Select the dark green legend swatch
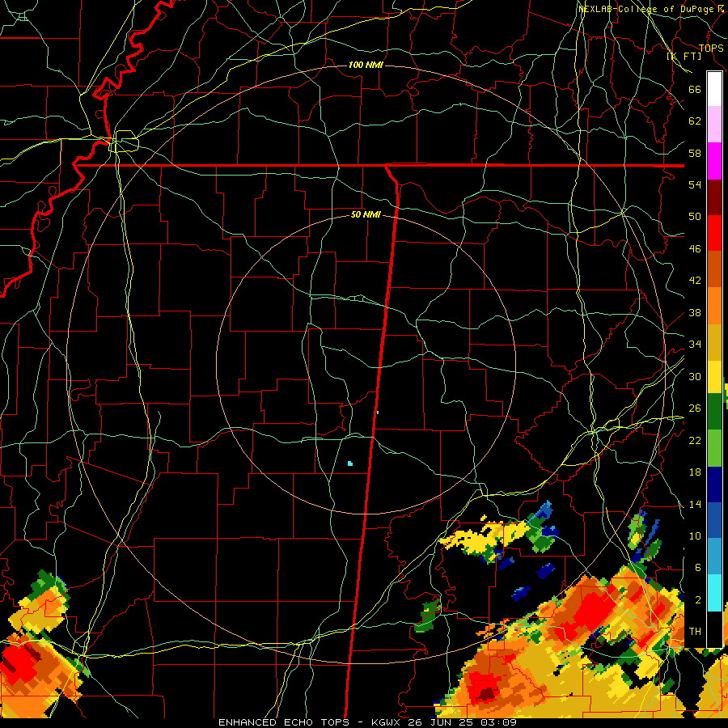The image size is (728, 728). tap(714, 412)
